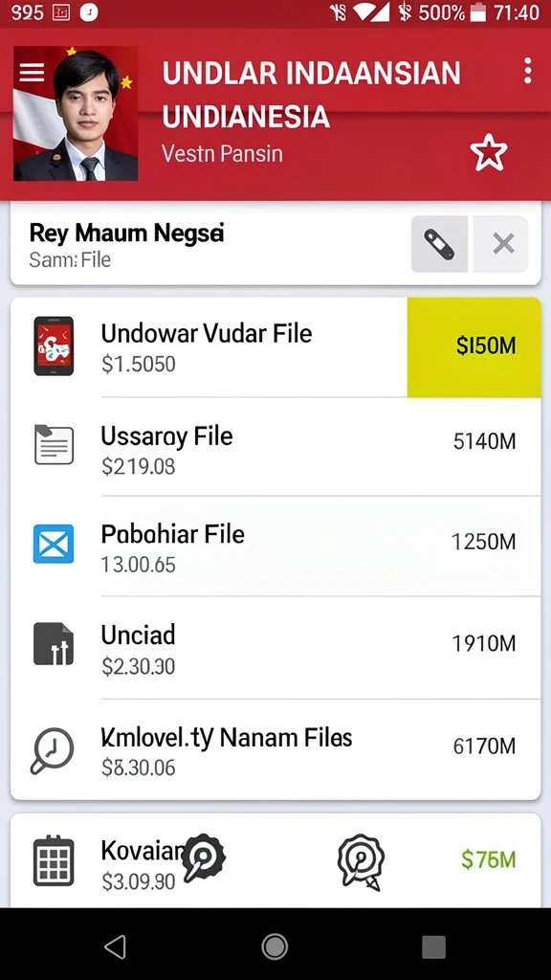Screen dimensions: 551x980
Task: Tap the clock magnifier icon for Kmlovel.ty Nanam Files
Action: tap(52, 750)
